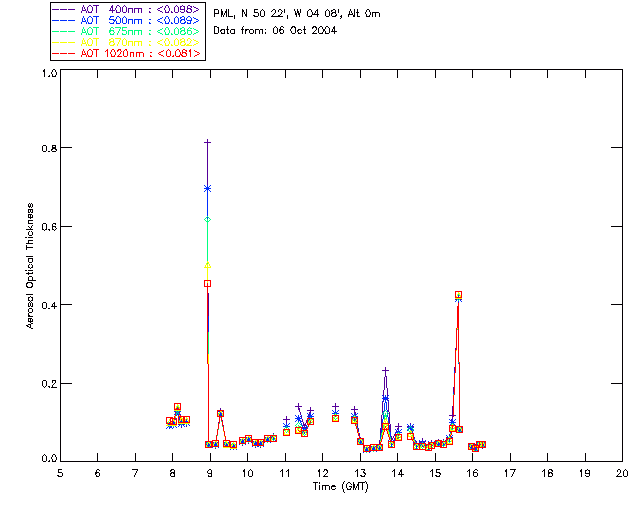Click the station title starting with PML
The width and height of the screenshot is (640, 512).
(x=297, y=13)
